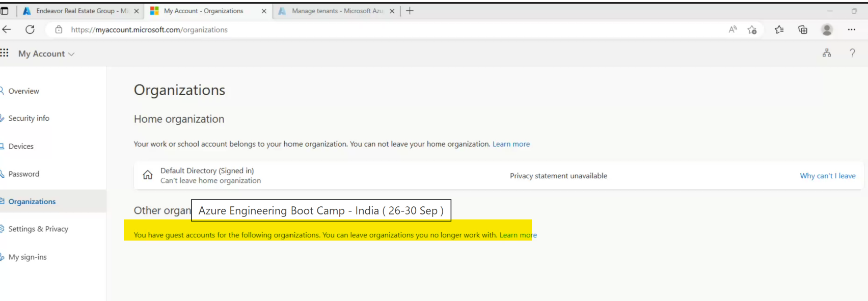Add this page to favorites star
The image size is (868, 301).
tap(752, 30)
